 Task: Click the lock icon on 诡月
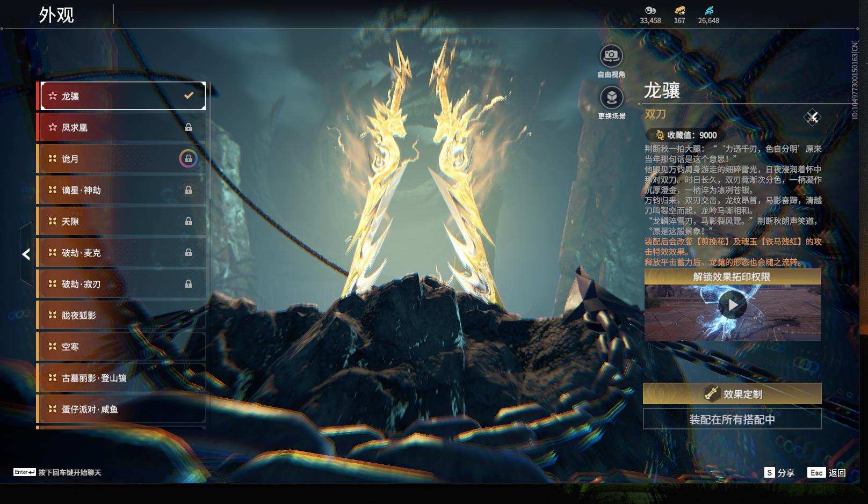pyautogui.click(x=188, y=159)
